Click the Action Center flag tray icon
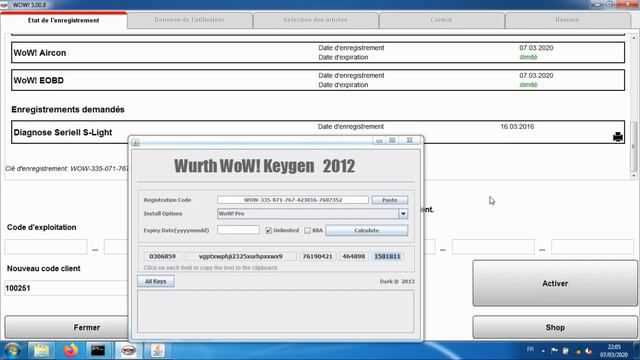 (x=554, y=350)
